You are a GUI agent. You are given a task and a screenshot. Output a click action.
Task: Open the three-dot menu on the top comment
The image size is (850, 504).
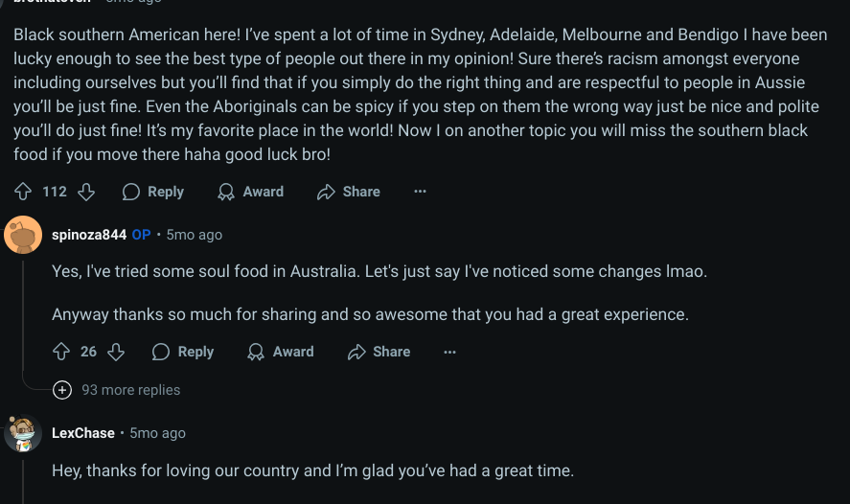pos(420,192)
